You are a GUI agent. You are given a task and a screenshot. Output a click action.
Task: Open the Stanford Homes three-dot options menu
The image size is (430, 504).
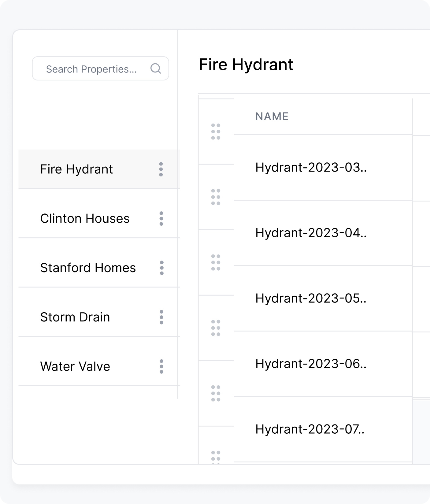161,268
